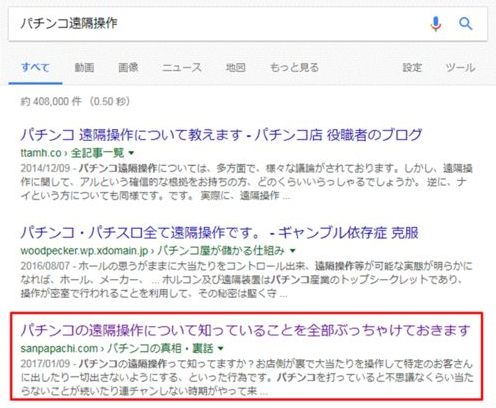Click the snippet dated 2017/01/09
496x408 pixels.
click(247, 378)
